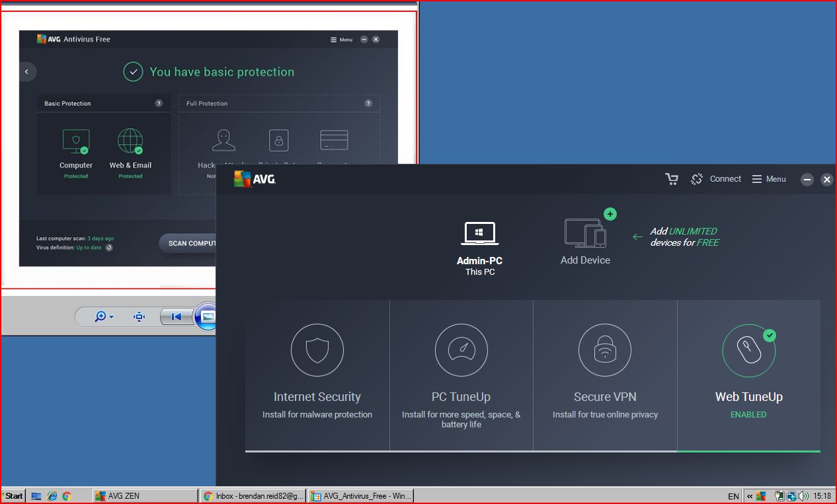Expand hidden system tray icons
The height and width of the screenshot is (504, 837).
point(750,496)
